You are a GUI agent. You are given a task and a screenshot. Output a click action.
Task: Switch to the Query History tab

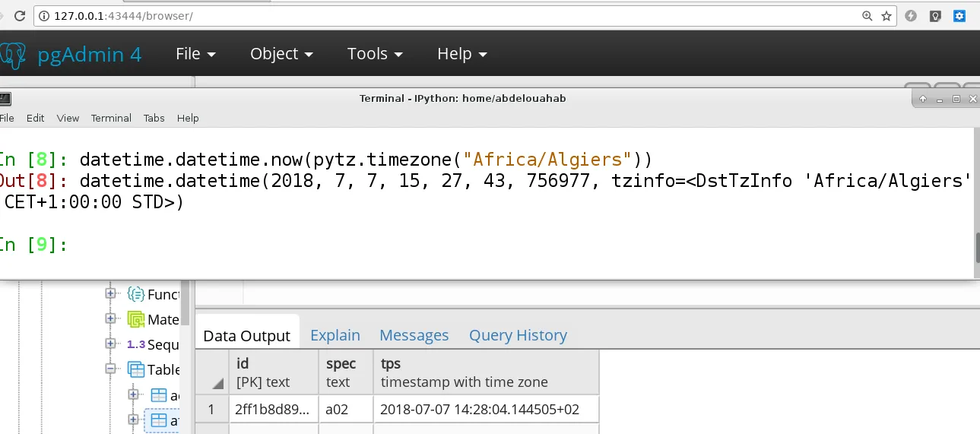click(518, 335)
